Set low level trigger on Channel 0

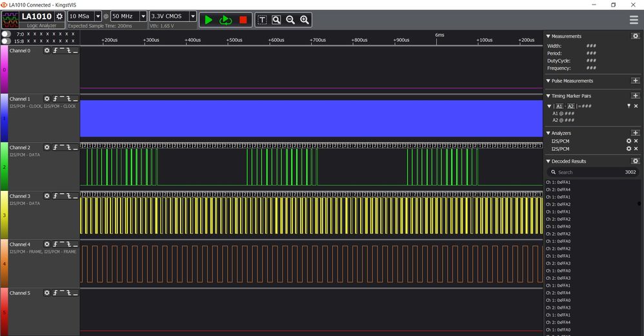coord(75,50)
